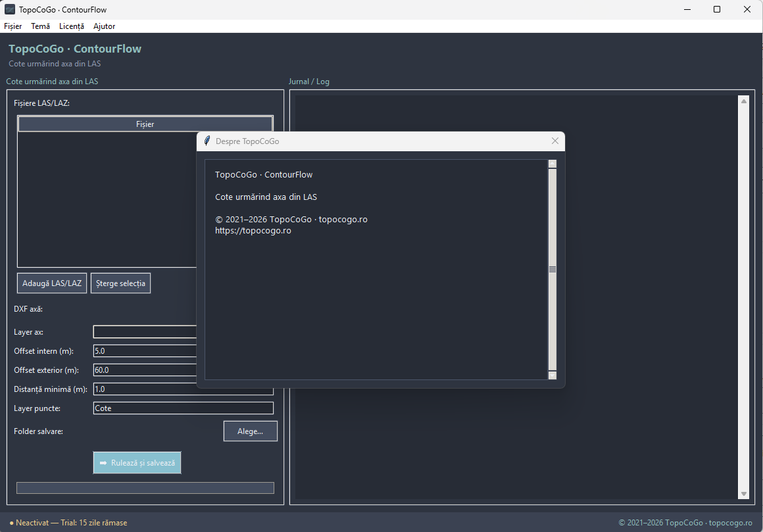Open the Fișier menu
763x532 pixels.
pos(12,26)
